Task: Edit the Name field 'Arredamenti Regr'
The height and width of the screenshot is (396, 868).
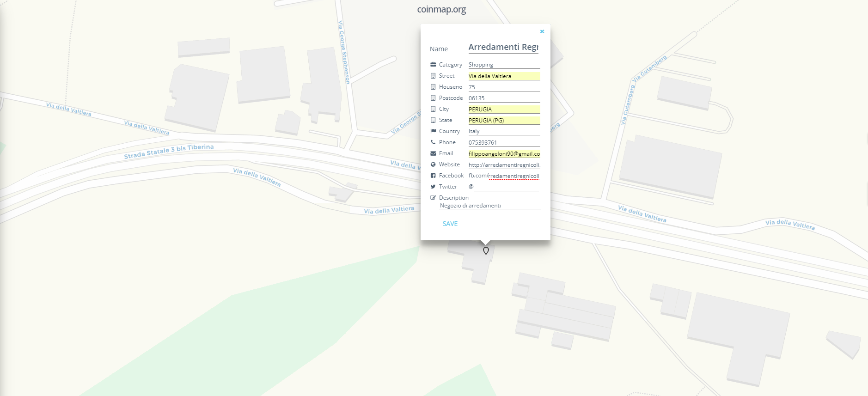Action: [x=503, y=47]
